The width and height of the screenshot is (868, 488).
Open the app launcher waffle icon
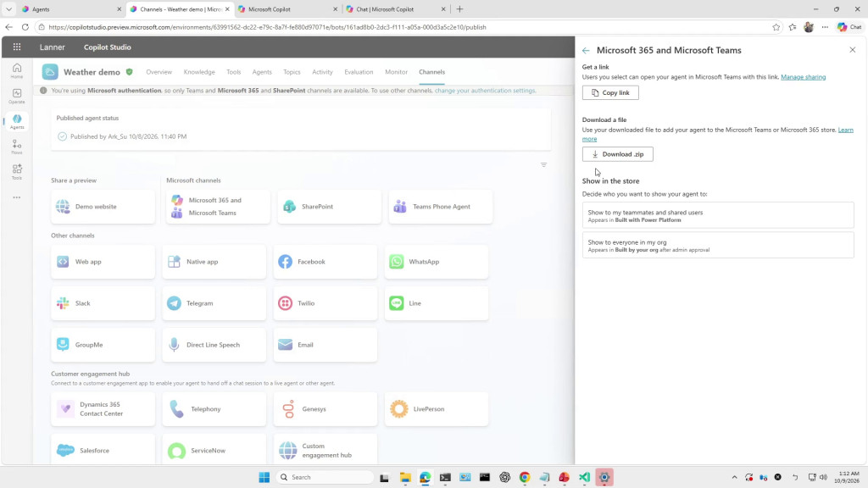pyautogui.click(x=17, y=47)
